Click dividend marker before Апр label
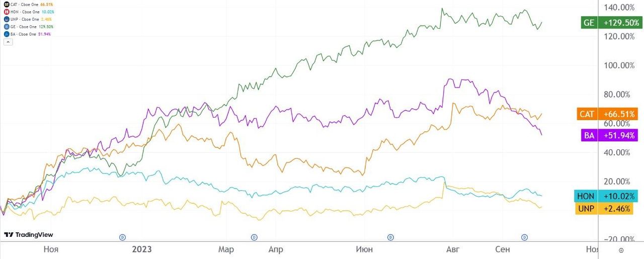The image size is (644, 259). pyautogui.click(x=254, y=237)
